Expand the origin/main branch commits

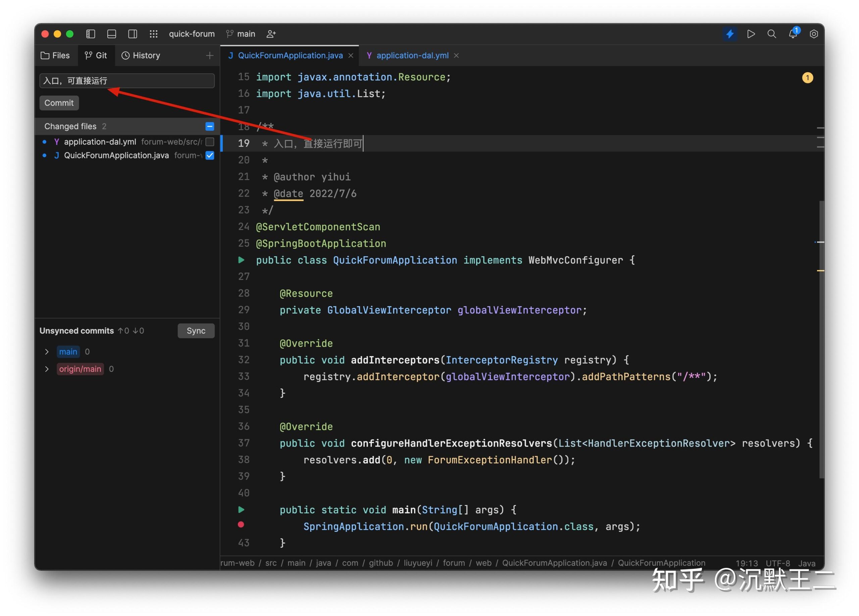[x=47, y=369]
